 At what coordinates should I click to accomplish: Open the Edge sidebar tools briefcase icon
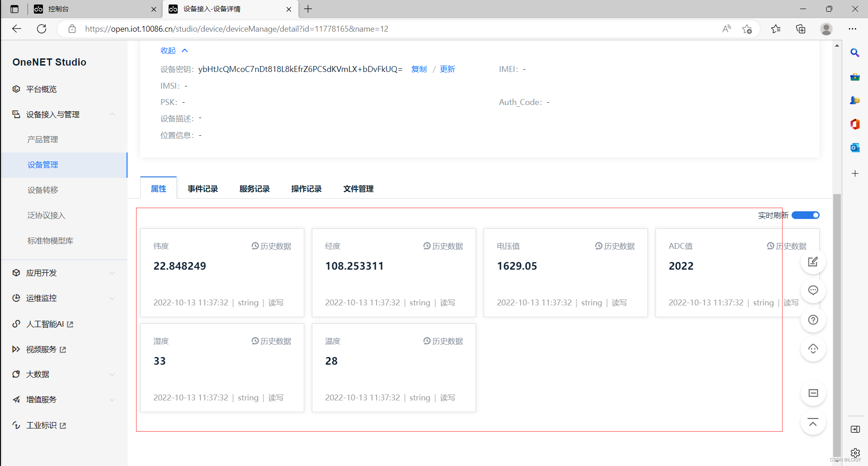tap(855, 77)
